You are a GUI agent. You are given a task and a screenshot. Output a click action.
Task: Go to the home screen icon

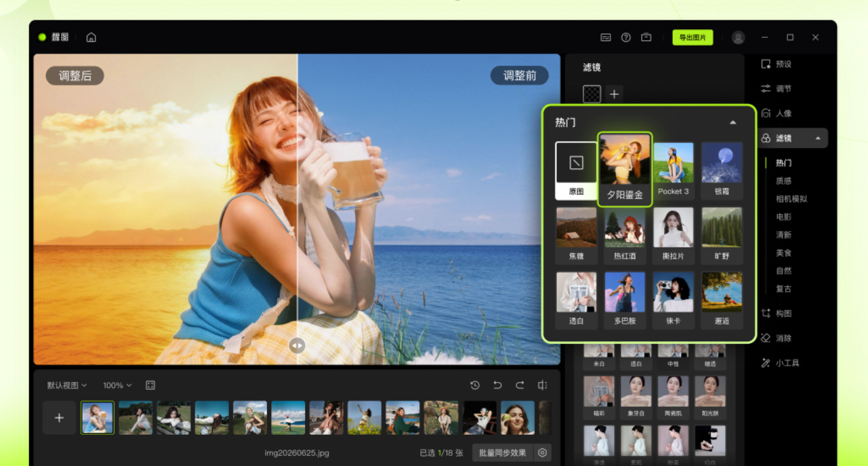point(91,37)
